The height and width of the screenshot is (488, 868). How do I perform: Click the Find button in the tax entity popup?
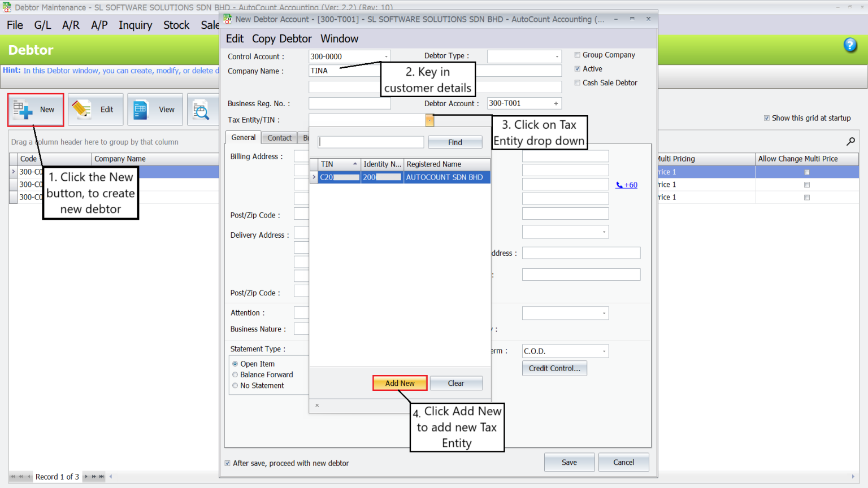click(455, 142)
